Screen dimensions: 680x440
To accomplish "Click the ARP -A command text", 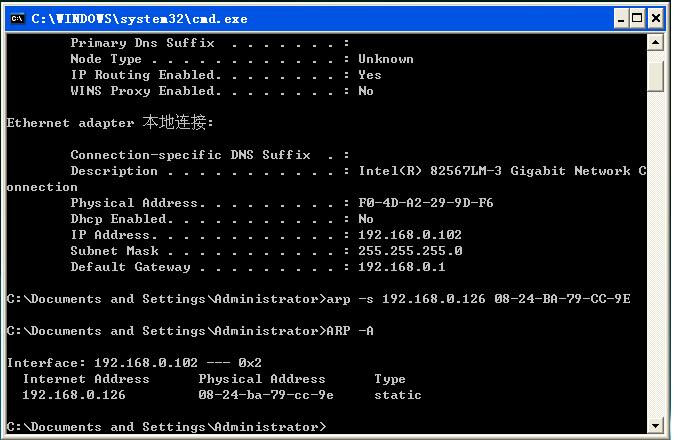I will [x=350, y=331].
